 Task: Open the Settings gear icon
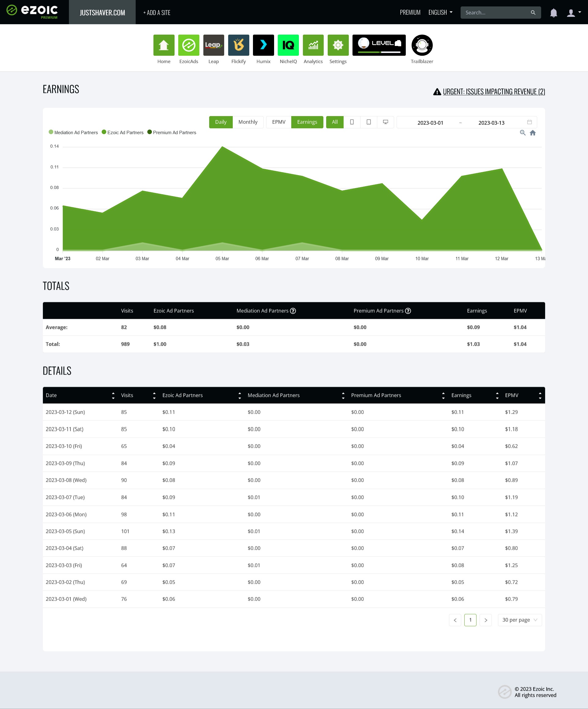338,45
